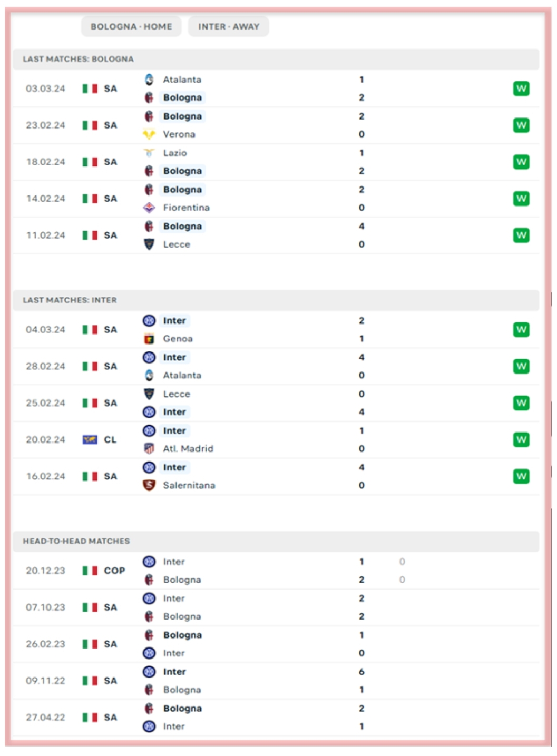Click the Fiorentina club crest
This screenshot has height=756, width=557.
[x=149, y=208]
